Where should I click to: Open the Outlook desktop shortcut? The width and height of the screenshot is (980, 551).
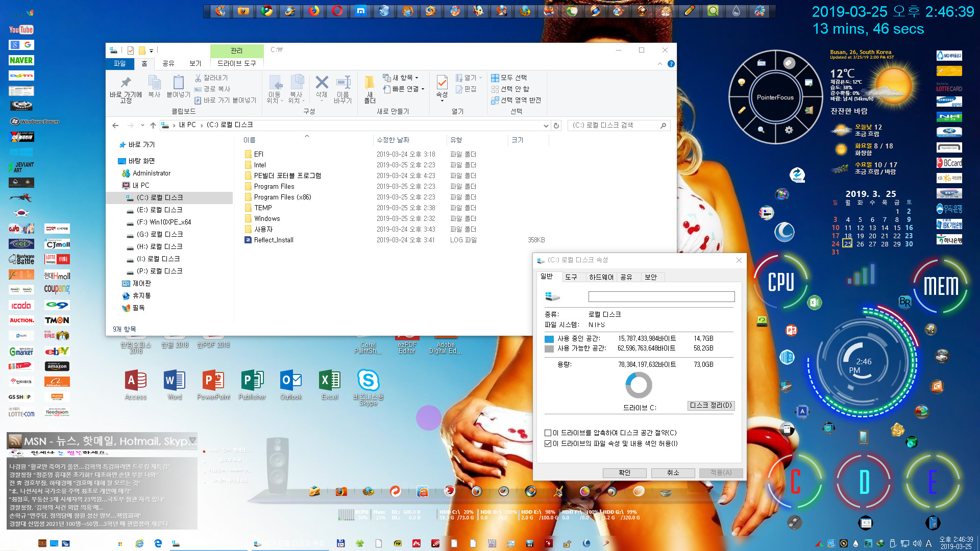291,385
